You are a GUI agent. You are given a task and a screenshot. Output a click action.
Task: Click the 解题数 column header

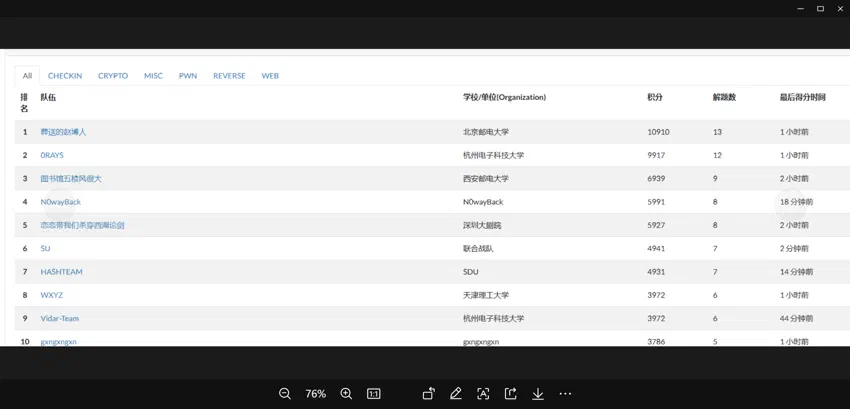click(x=724, y=98)
